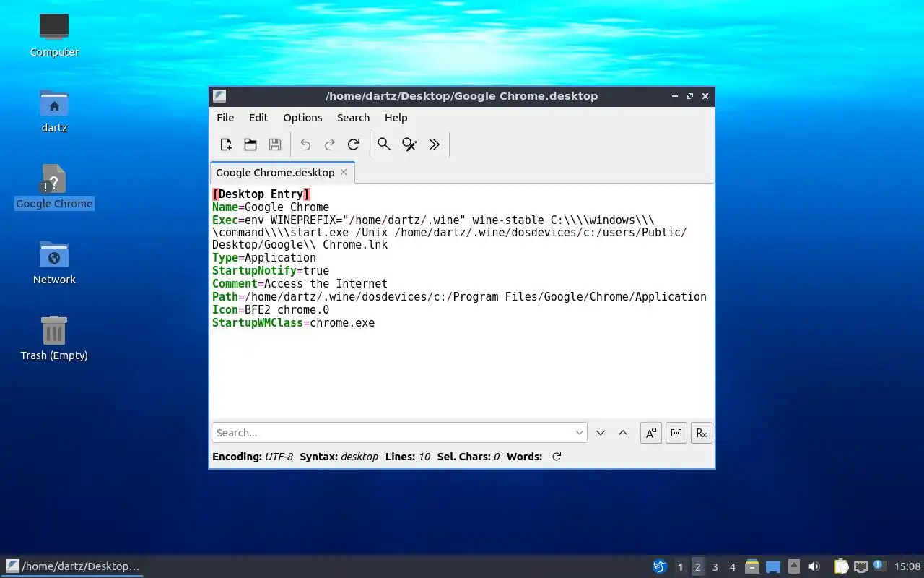The image size is (924, 578).
Task: Go to previous search match arrow
Action: 623,433
